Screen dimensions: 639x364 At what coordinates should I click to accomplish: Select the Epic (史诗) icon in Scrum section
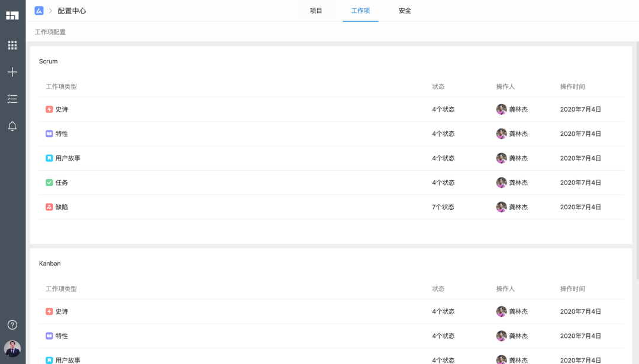click(49, 109)
